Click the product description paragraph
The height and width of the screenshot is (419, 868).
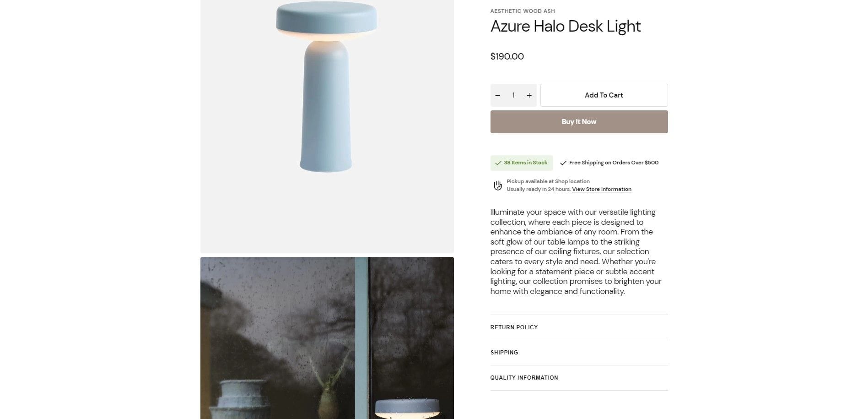pos(576,252)
